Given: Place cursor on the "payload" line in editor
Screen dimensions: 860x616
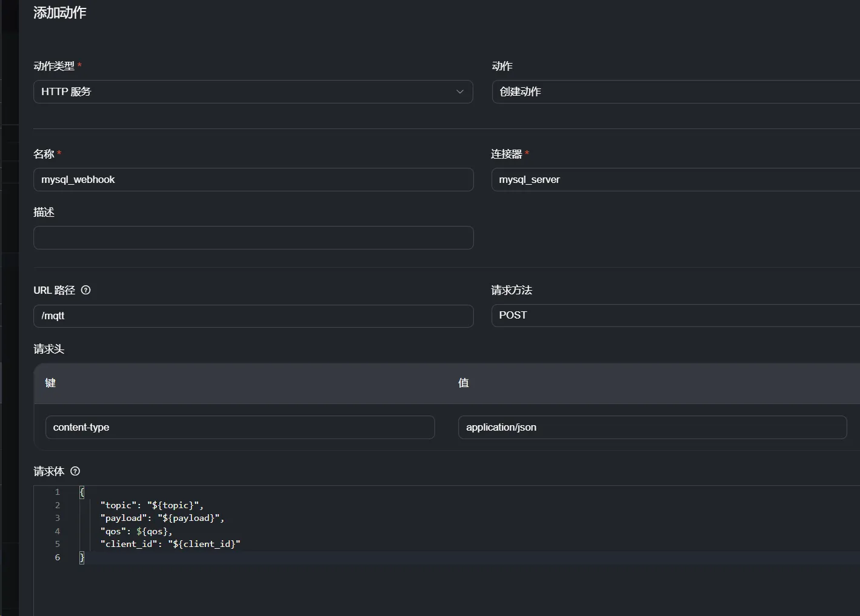Looking at the screenshot, I should [162, 518].
